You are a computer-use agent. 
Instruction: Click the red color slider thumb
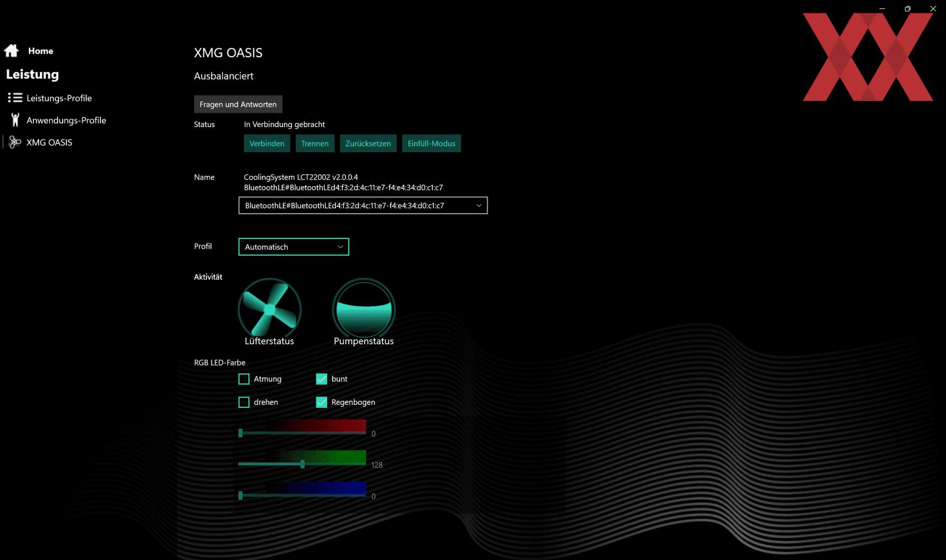(x=240, y=433)
